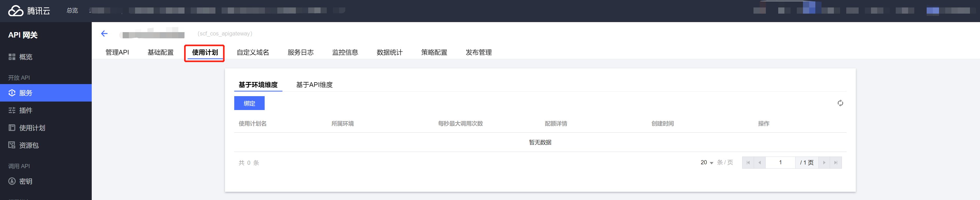Screen dimensions: 980x200
Task: Go to the previous page
Action: coord(759,162)
